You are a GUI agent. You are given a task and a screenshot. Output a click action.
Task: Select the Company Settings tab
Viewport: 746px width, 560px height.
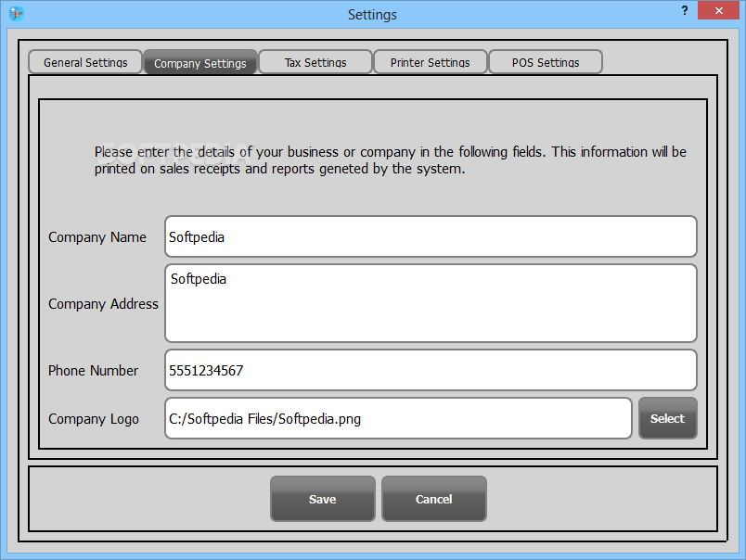pos(200,63)
